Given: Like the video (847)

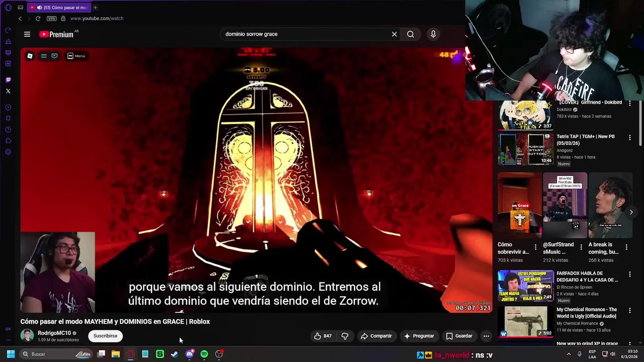Looking at the screenshot, I should 323,336.
